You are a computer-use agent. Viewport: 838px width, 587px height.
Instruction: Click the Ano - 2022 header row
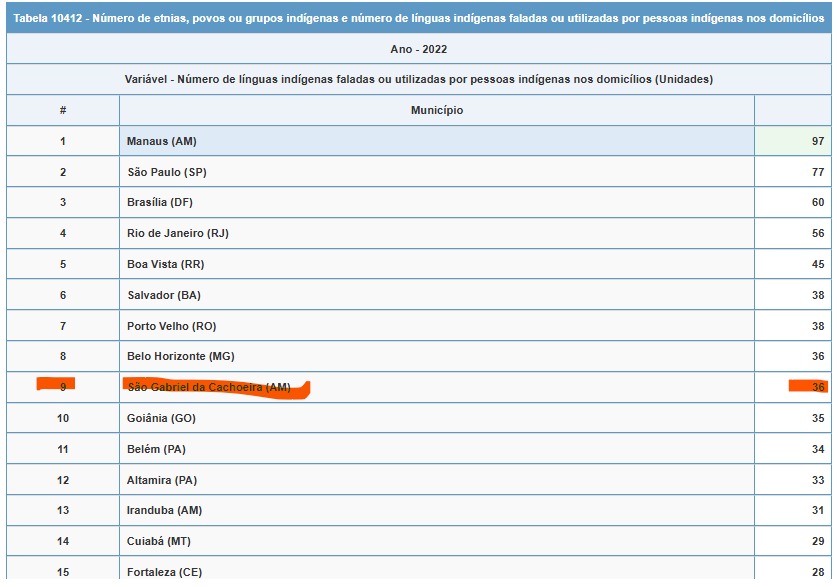(418, 49)
